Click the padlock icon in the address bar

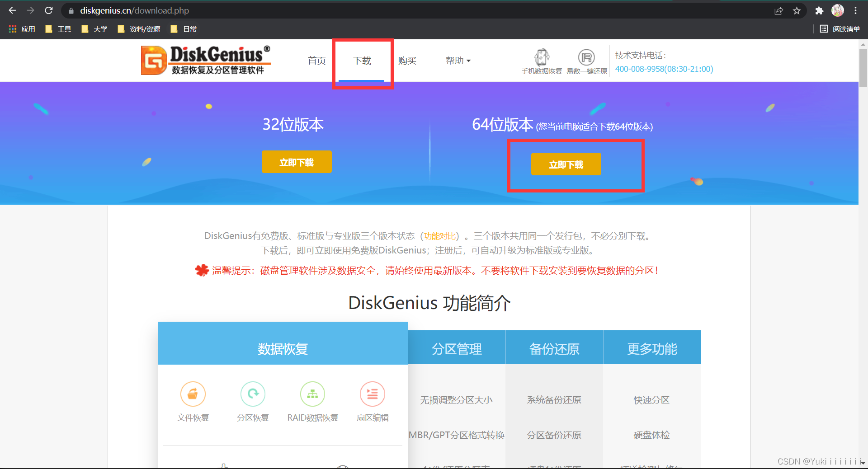[x=71, y=11]
